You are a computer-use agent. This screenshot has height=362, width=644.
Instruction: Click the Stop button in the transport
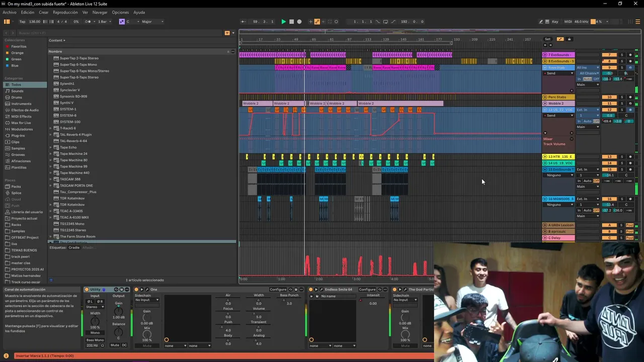coord(291,22)
